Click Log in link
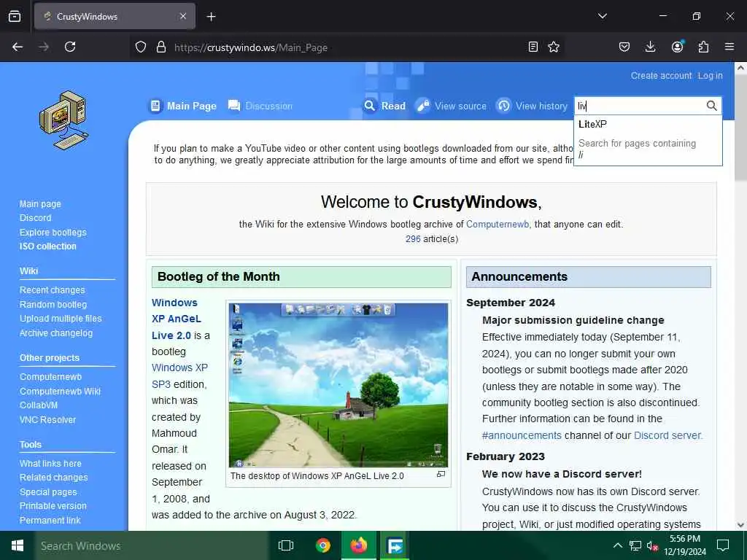This screenshot has height=560, width=747. tap(710, 76)
